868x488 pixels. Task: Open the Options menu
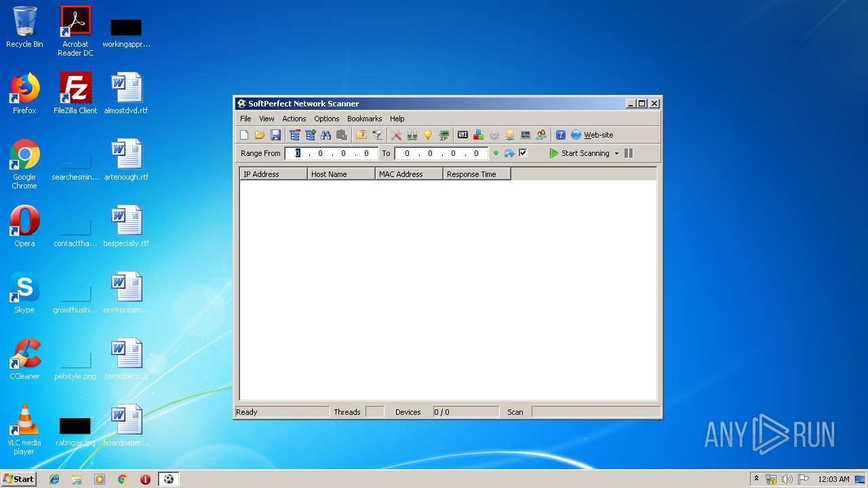click(x=327, y=119)
